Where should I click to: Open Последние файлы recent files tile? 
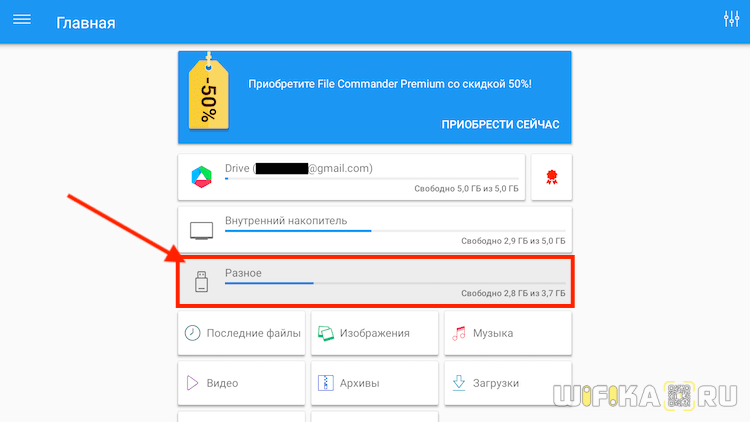pyautogui.click(x=242, y=333)
